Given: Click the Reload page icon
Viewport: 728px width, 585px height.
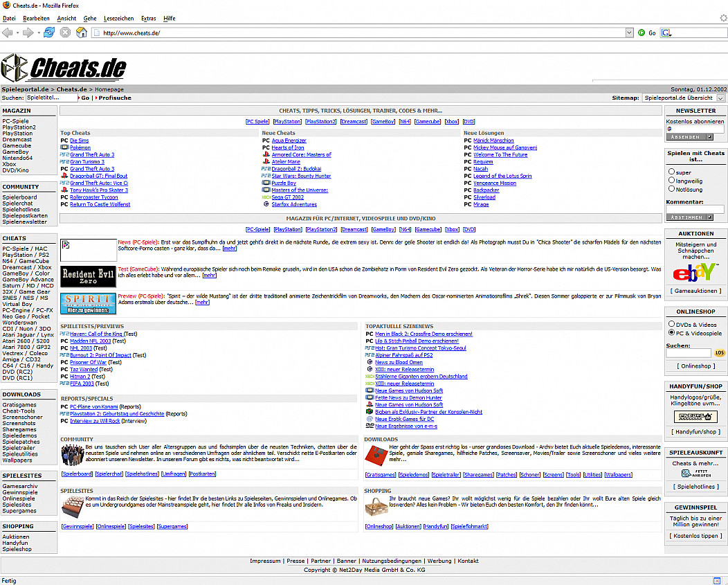Looking at the screenshot, I should 49,33.
